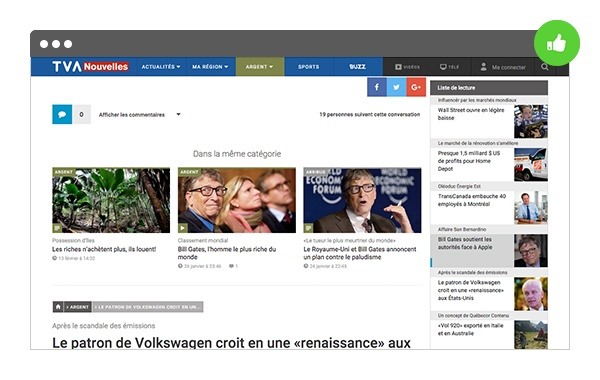The height and width of the screenshot is (380, 600).
Task: Click the Volkswagen breadcrumb segment
Action: tap(148, 307)
